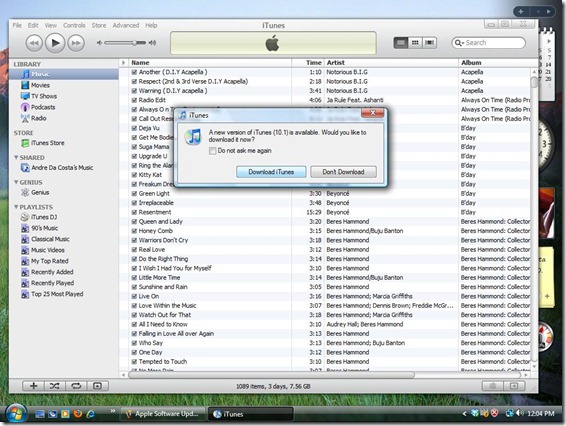Image resolution: width=566 pixels, height=426 pixels.
Task: Open the Help menu
Action: tap(151, 25)
